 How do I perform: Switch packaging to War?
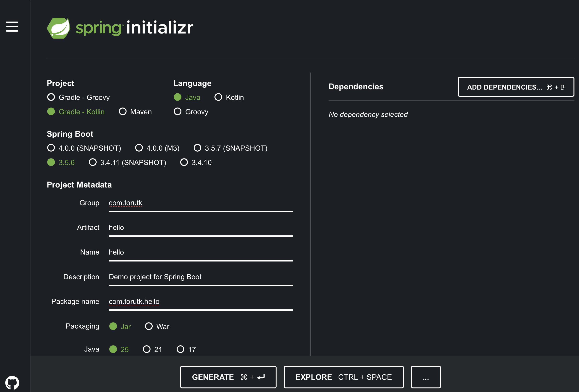point(149,326)
